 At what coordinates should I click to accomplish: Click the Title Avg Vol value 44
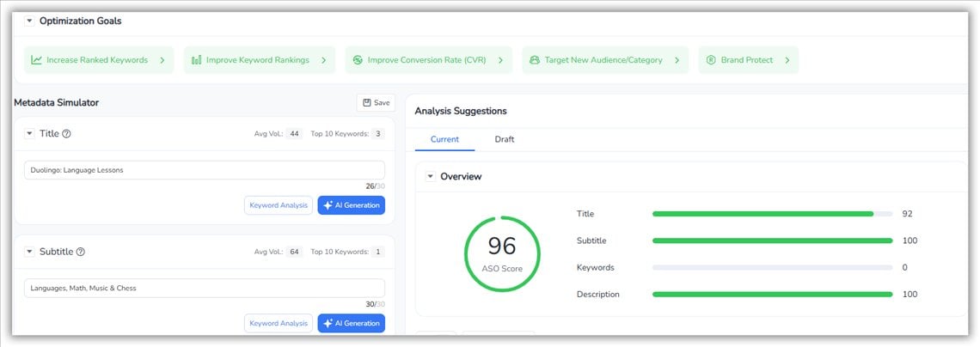[x=294, y=133]
